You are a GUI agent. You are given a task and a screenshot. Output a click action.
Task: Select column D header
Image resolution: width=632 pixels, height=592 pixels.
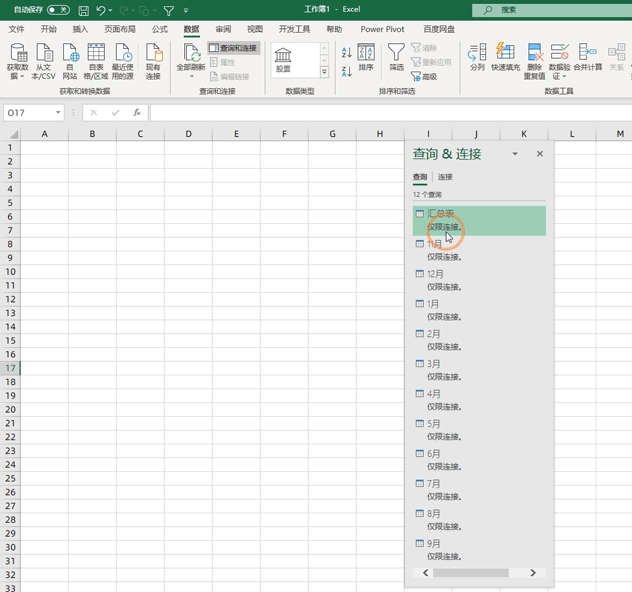pyautogui.click(x=188, y=134)
